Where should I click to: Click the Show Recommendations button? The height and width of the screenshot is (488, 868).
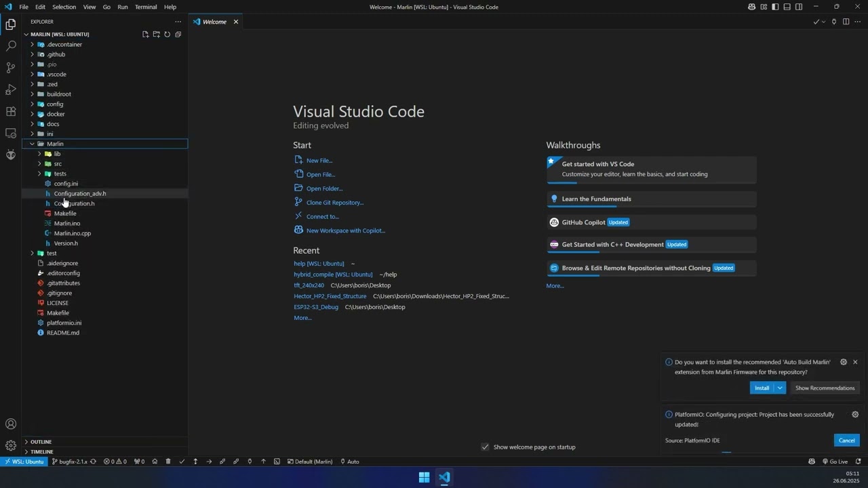[825, 388]
